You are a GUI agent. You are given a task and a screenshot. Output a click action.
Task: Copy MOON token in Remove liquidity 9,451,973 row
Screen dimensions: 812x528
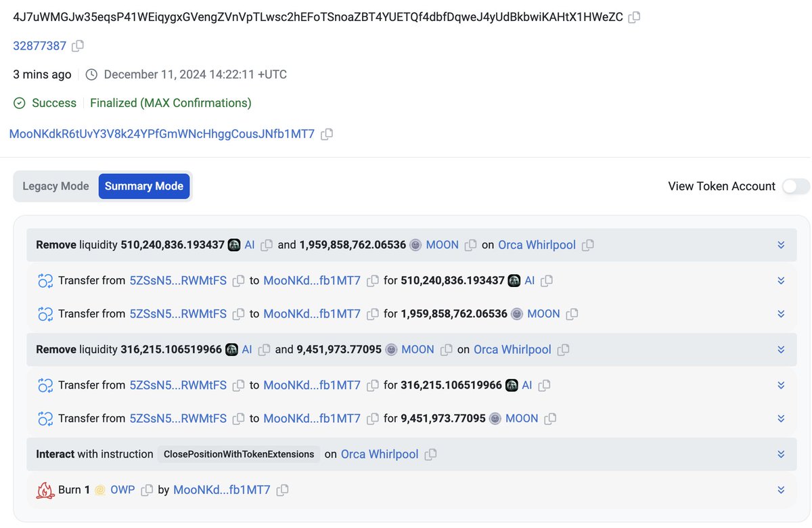click(x=446, y=350)
